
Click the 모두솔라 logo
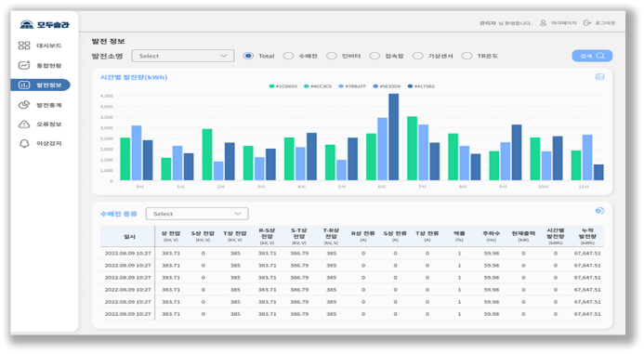45,25
